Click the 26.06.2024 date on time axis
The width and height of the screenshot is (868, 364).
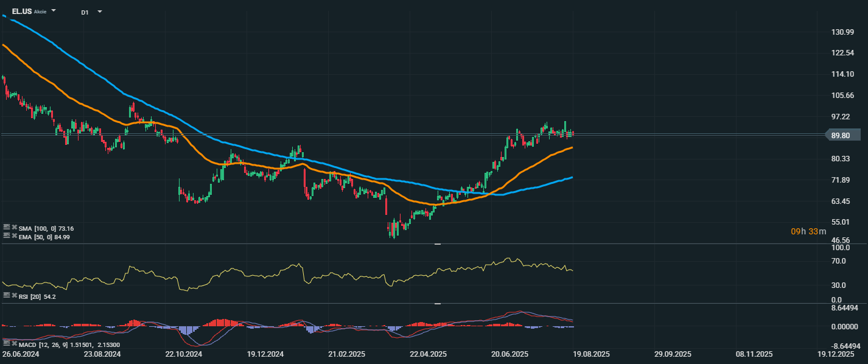(x=19, y=354)
